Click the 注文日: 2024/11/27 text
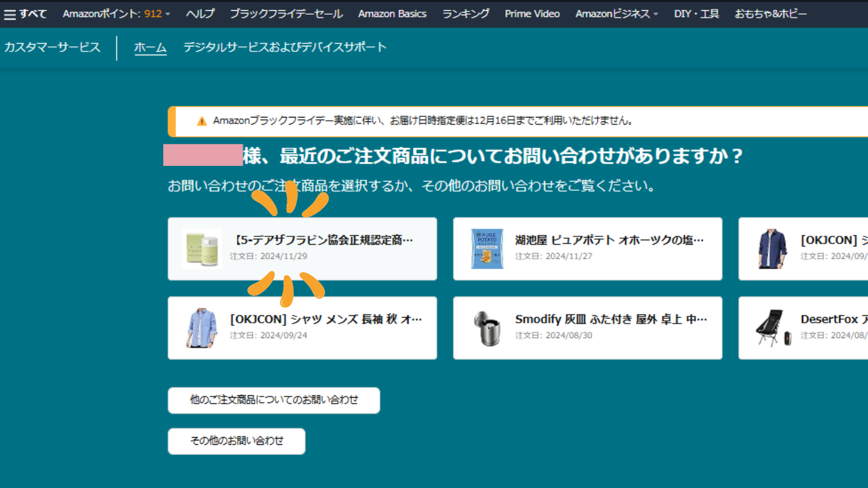 point(553,256)
